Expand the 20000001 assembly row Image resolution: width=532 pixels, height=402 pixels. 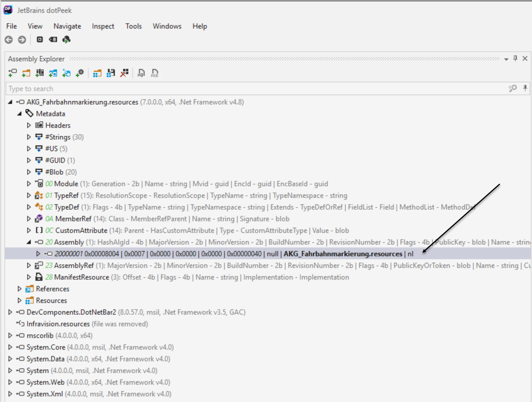click(38, 254)
